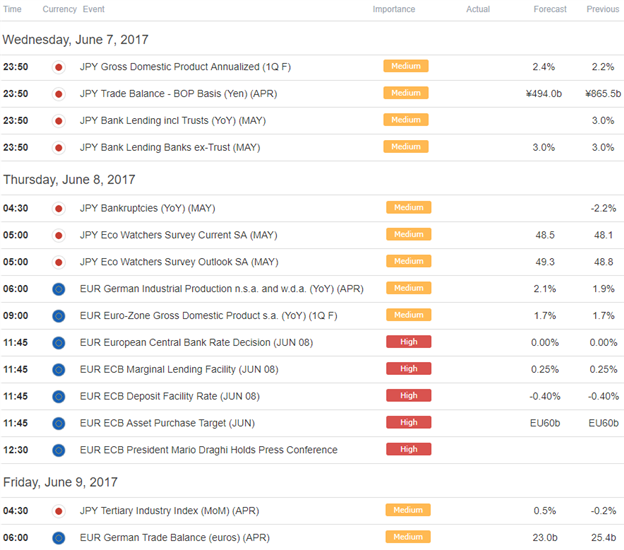Sort by the Time column header

[12, 9]
